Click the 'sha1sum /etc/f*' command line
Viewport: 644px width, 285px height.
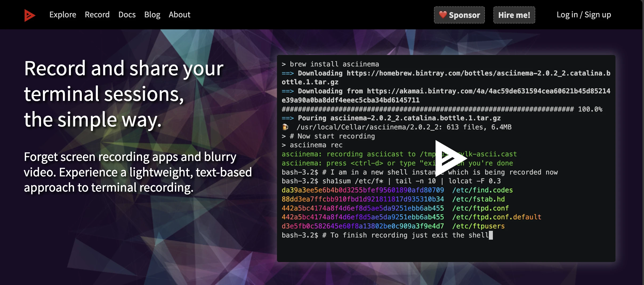(391, 181)
